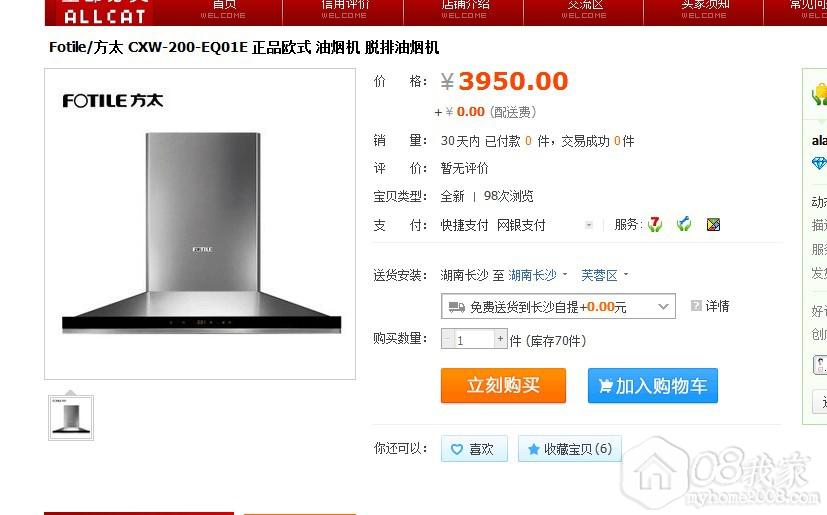Click the blue diamond seller badge
Image resolution: width=827 pixels, height=515 pixels.
(819, 163)
